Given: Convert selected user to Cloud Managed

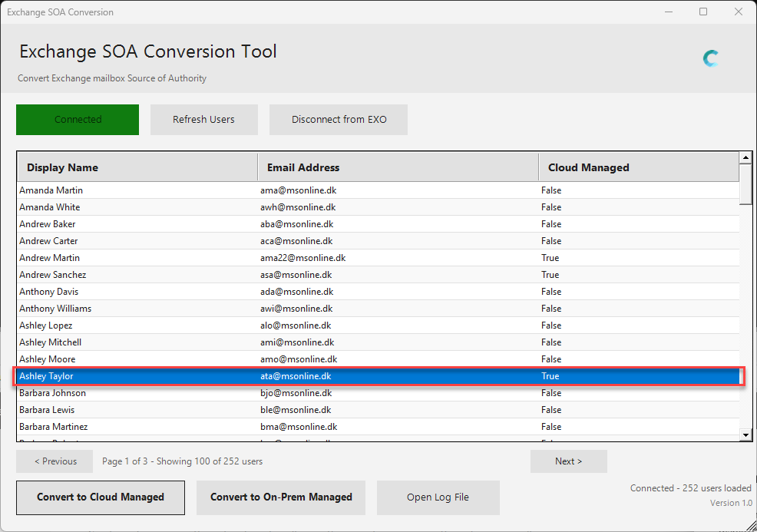Looking at the screenshot, I should (x=101, y=497).
